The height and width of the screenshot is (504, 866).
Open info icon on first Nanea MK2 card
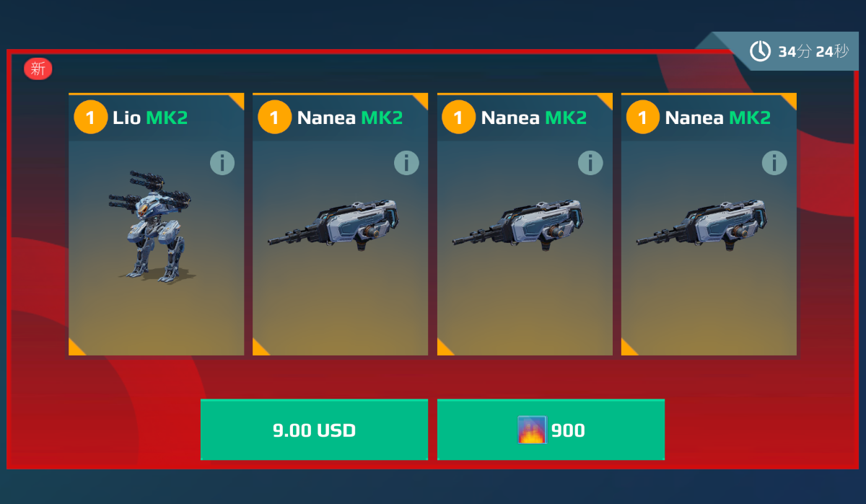pyautogui.click(x=406, y=163)
